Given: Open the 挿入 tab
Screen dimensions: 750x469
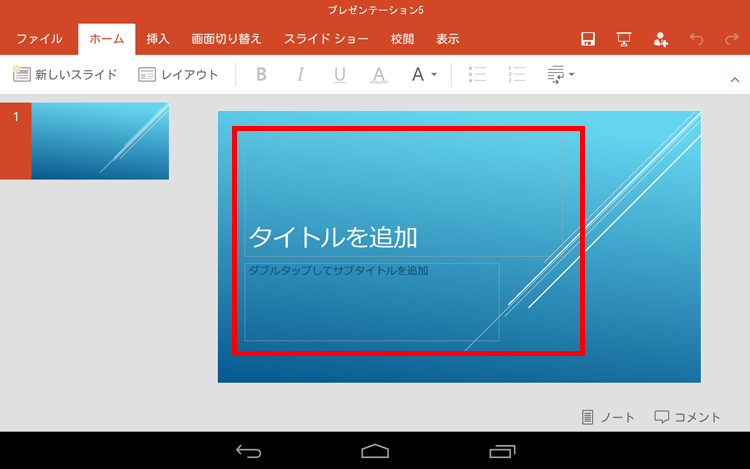Looking at the screenshot, I should click(x=158, y=39).
